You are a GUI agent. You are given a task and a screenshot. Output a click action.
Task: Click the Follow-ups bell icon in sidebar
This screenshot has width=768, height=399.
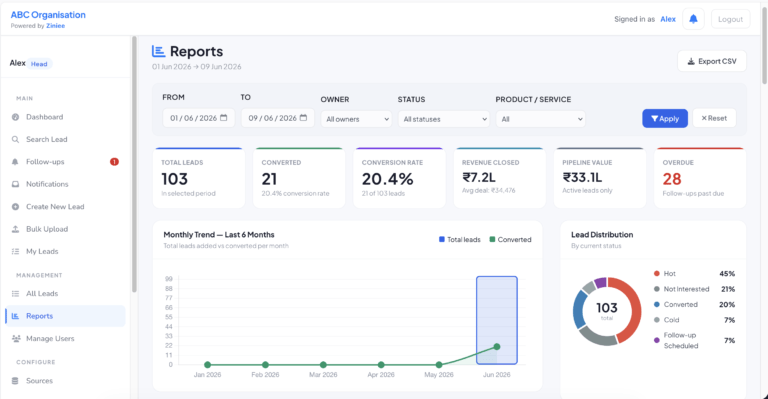click(x=15, y=162)
